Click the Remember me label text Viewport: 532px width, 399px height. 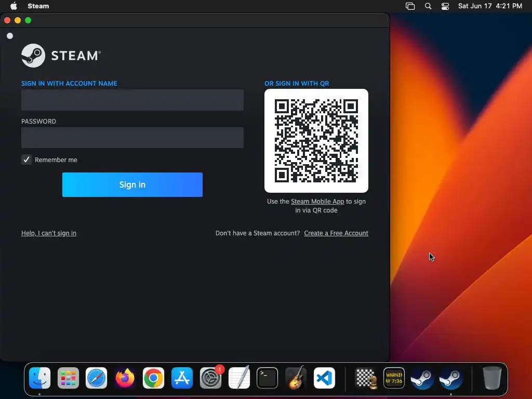tap(56, 160)
